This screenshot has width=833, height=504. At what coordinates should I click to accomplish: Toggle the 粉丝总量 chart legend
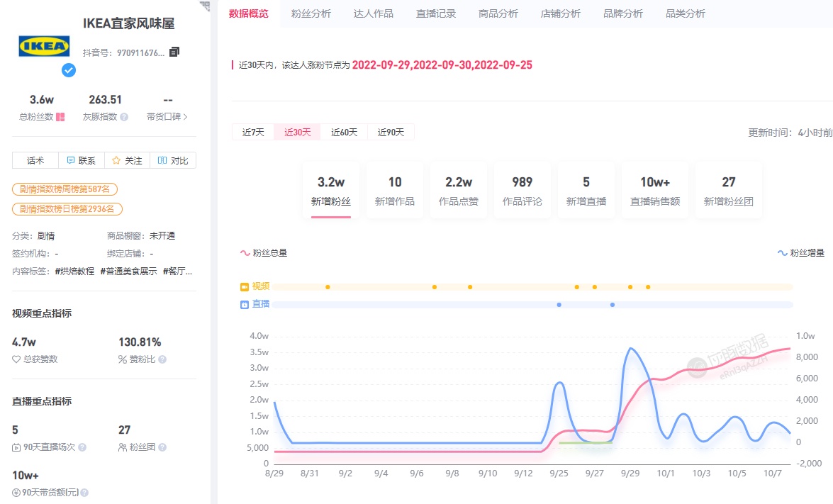tap(264, 252)
